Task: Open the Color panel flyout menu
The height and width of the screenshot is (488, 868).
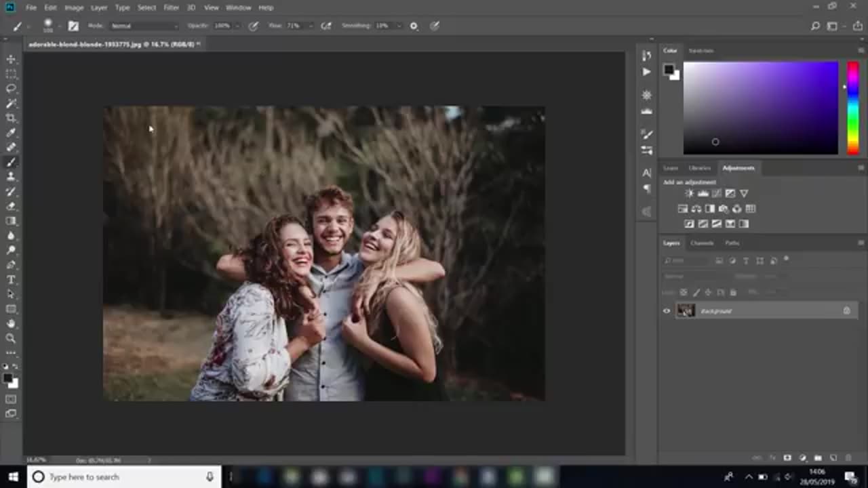Action: coord(861,51)
